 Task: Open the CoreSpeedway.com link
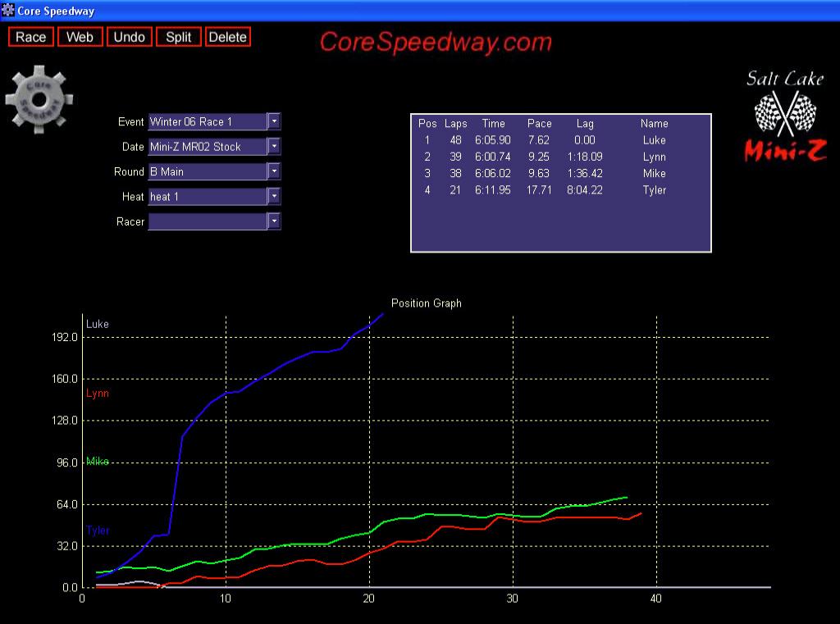[x=436, y=43]
